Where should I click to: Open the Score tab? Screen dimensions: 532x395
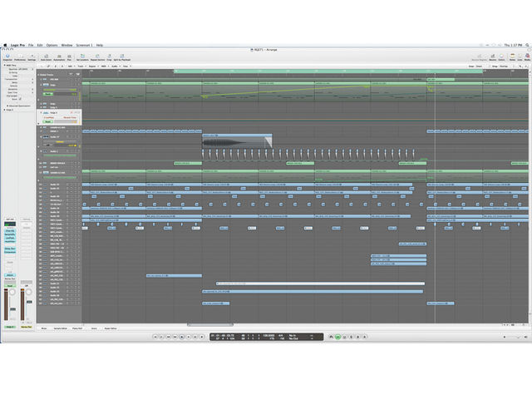[x=94, y=328]
